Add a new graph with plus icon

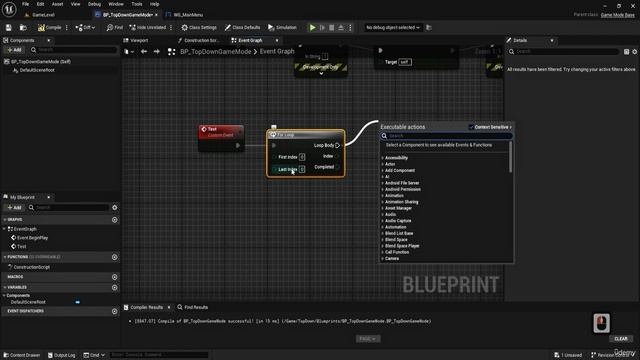(115, 220)
